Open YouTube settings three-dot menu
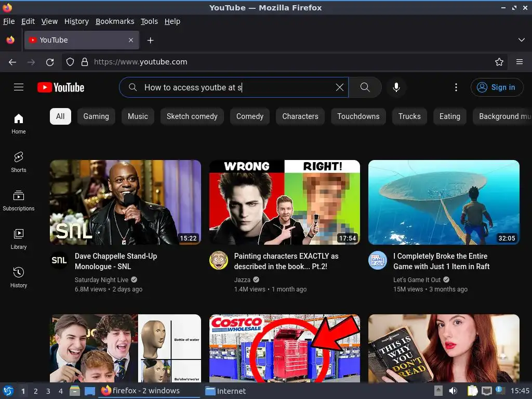The image size is (532, 399). coord(456,87)
